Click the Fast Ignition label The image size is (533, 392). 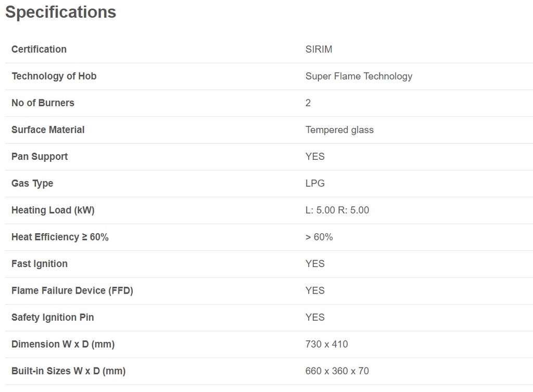click(x=40, y=264)
